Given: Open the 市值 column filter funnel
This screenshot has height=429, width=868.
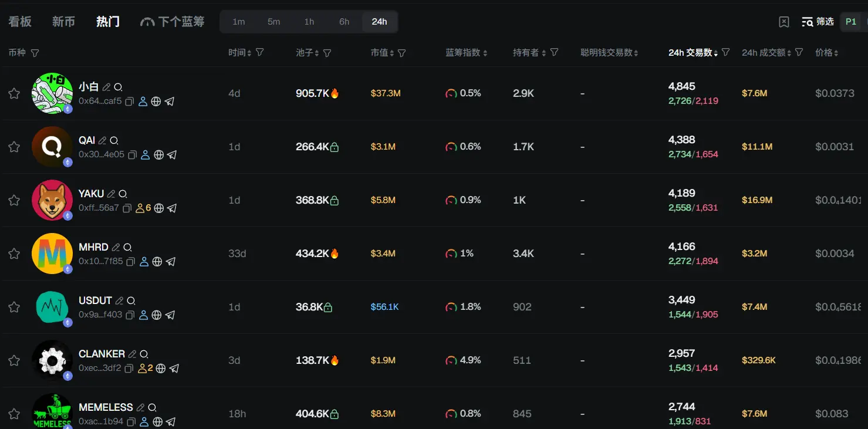Looking at the screenshot, I should [x=402, y=53].
